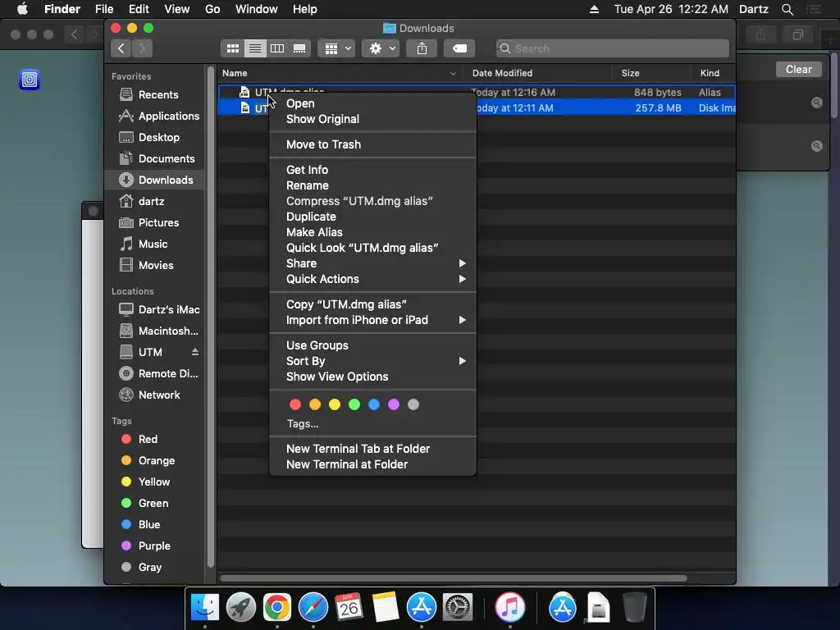Open Launchpad from the Dock
This screenshot has width=840, height=630.
pyautogui.click(x=241, y=608)
